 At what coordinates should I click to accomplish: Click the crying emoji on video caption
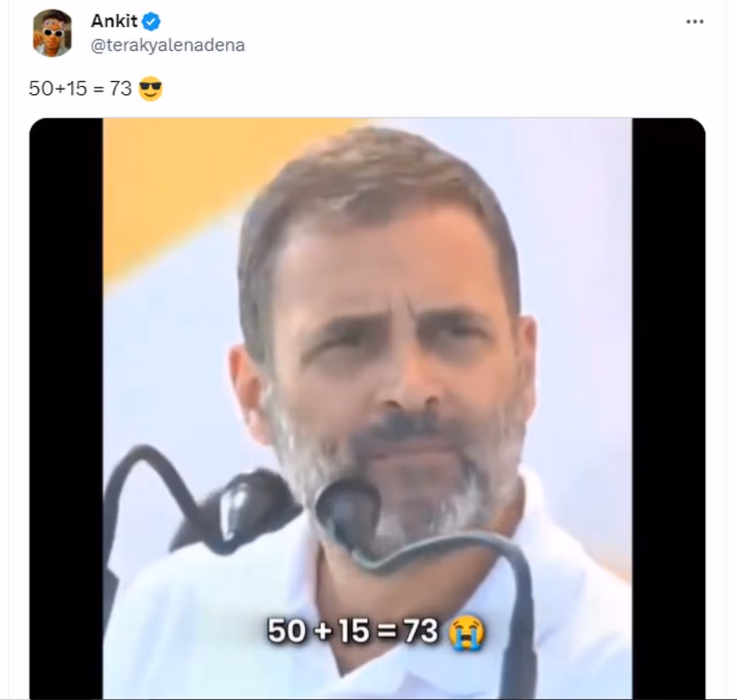click(x=466, y=632)
